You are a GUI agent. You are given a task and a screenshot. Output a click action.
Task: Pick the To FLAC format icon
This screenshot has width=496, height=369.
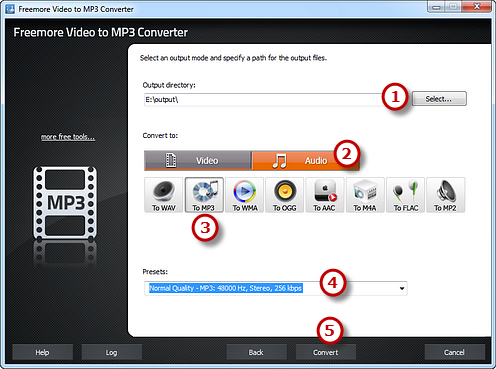click(x=405, y=195)
